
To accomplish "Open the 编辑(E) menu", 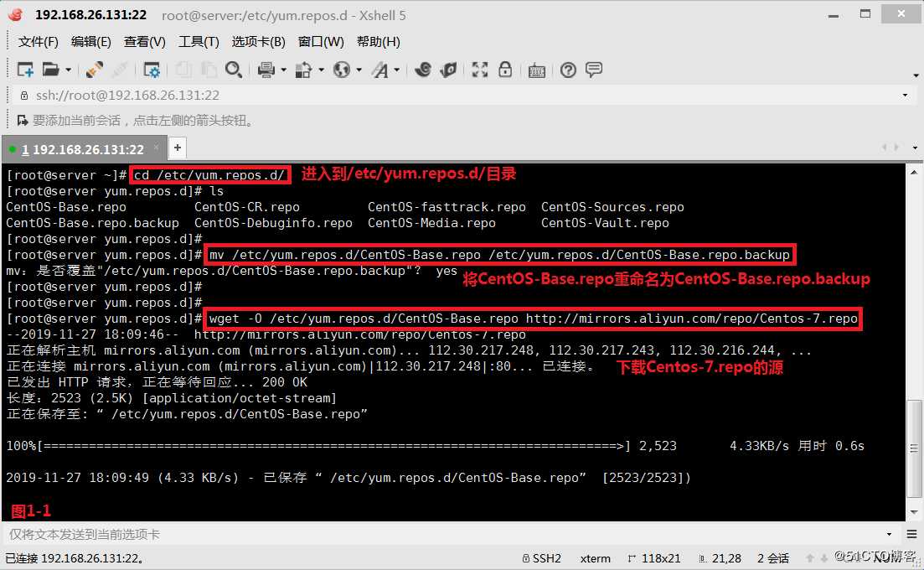I will click(90, 42).
